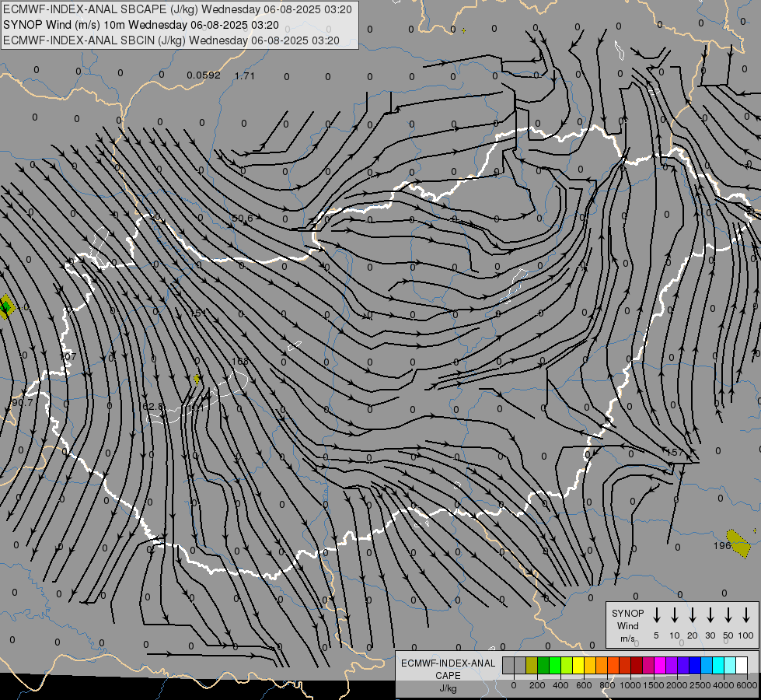Select the pure blue swatch in CAPE scale
The image size is (761, 700).
tap(695, 665)
